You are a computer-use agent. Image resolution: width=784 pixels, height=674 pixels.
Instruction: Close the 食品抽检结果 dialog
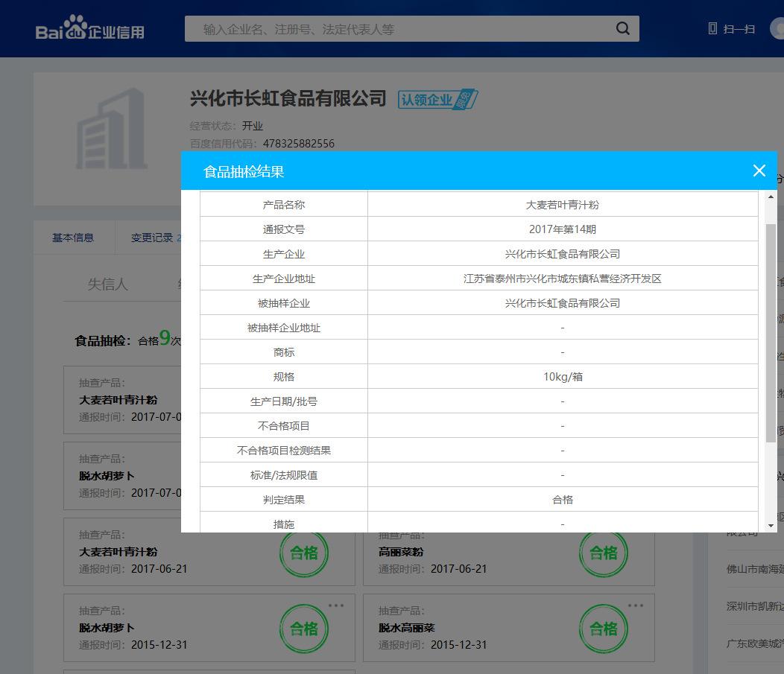[x=759, y=171]
